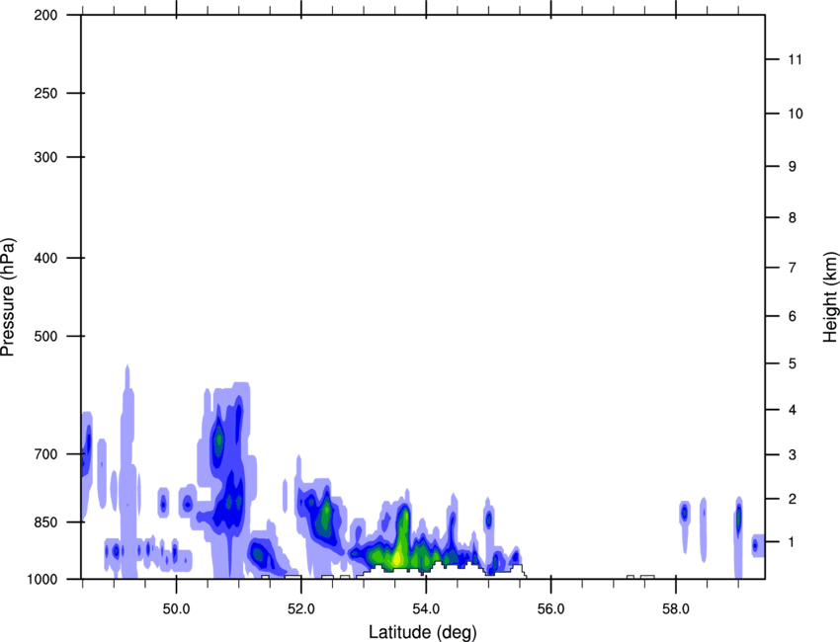The height and width of the screenshot is (642, 840).
Task: Click the 1 km height label
Action: 793,542
